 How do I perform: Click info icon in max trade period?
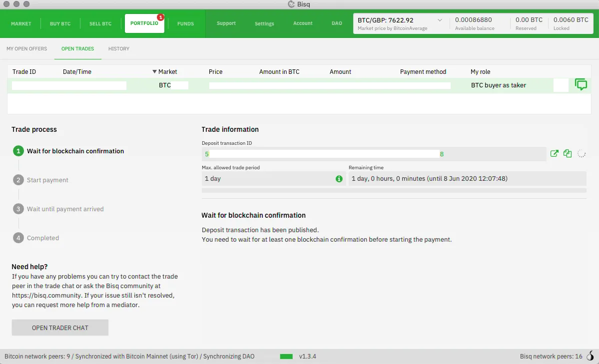coord(339,179)
